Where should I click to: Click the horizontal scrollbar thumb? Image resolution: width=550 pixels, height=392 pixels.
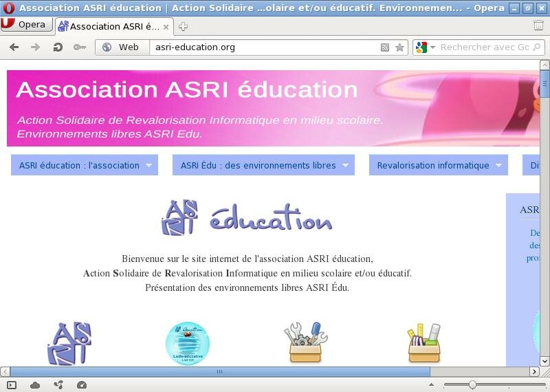220,371
